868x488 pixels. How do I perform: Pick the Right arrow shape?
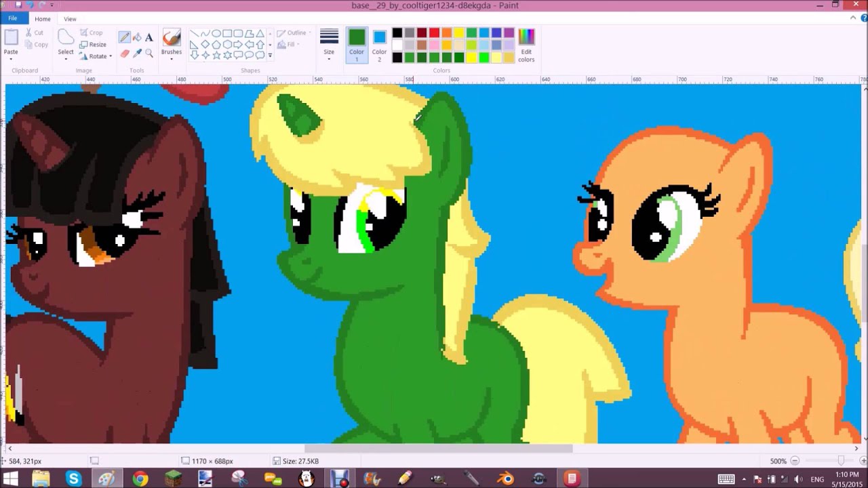point(238,44)
